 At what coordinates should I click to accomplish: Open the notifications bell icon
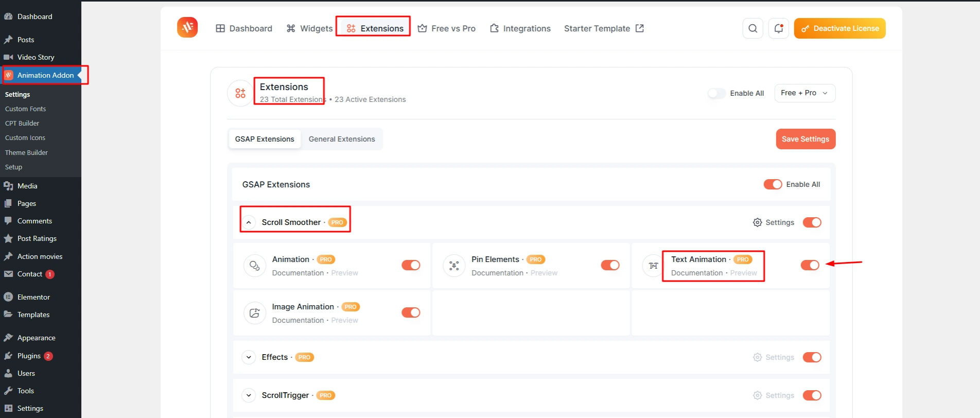click(778, 28)
